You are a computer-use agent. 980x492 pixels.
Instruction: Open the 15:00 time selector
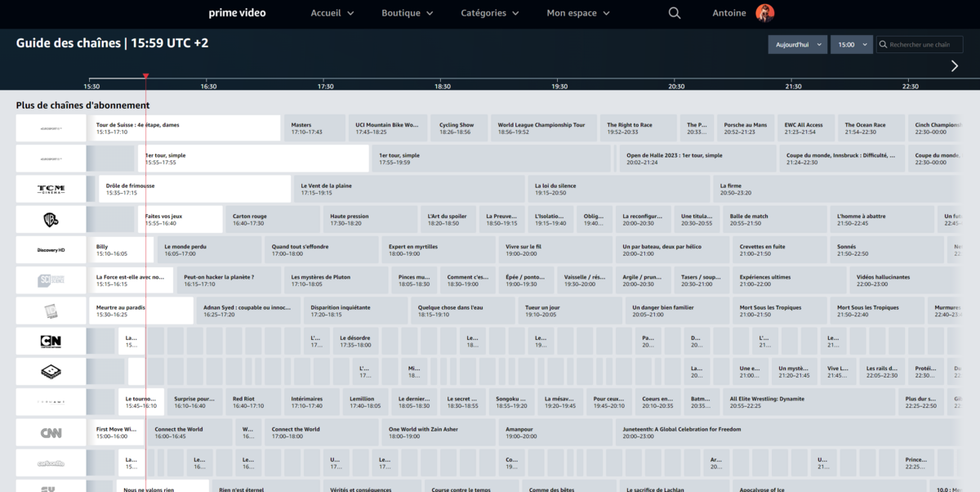[851, 45]
